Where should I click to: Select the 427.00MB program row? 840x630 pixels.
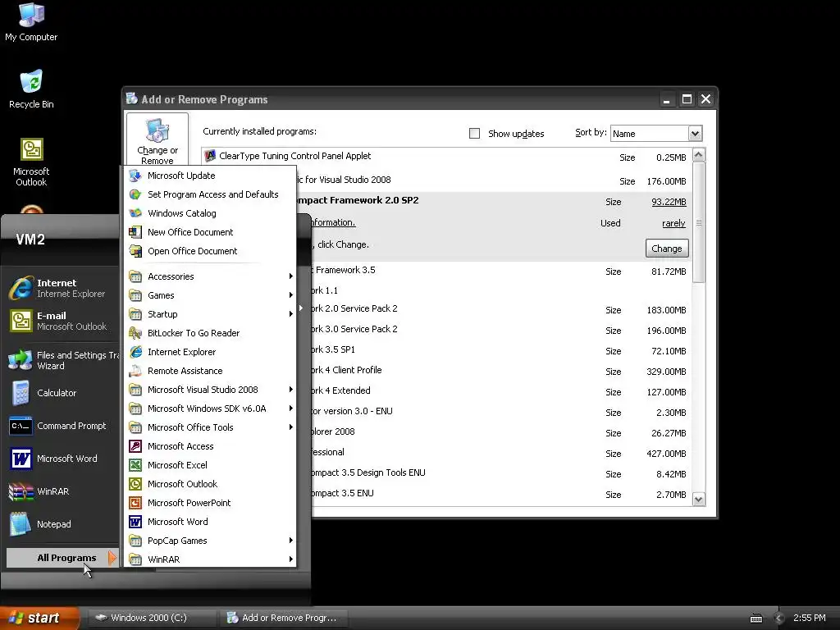coord(447,453)
